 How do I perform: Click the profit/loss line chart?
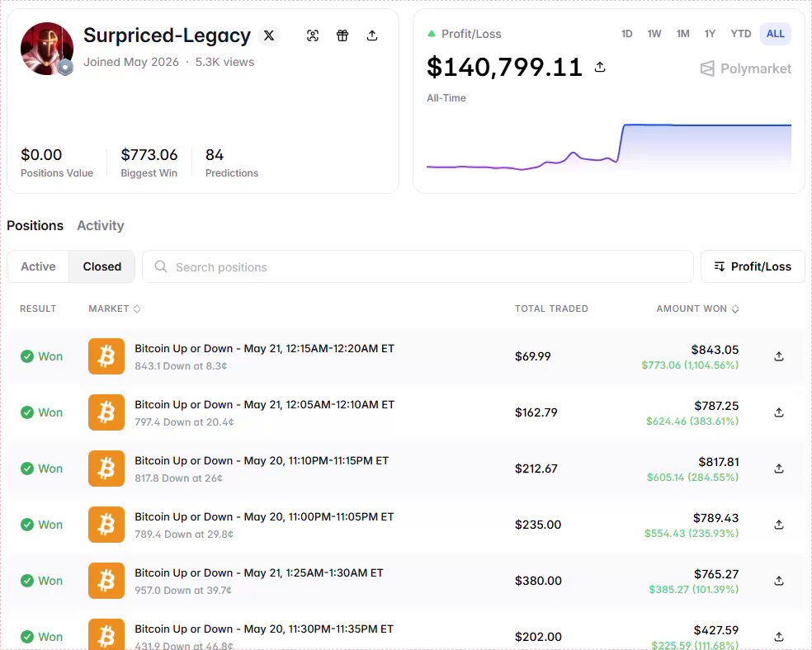(x=608, y=148)
